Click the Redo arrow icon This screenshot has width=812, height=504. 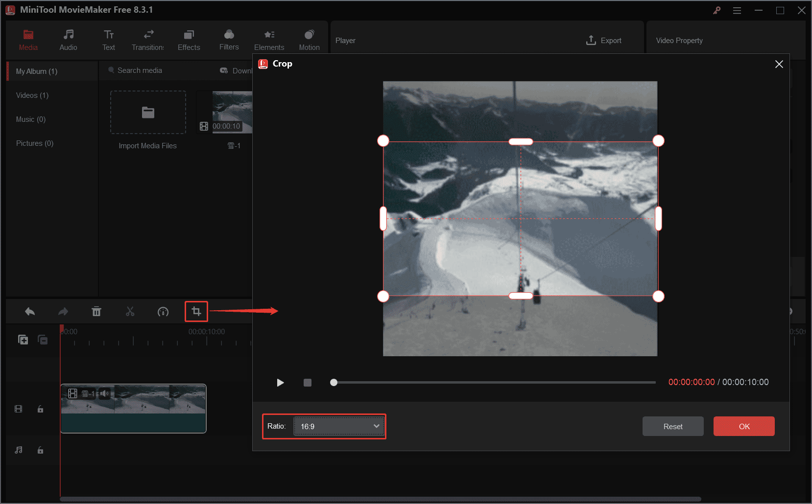(63, 312)
